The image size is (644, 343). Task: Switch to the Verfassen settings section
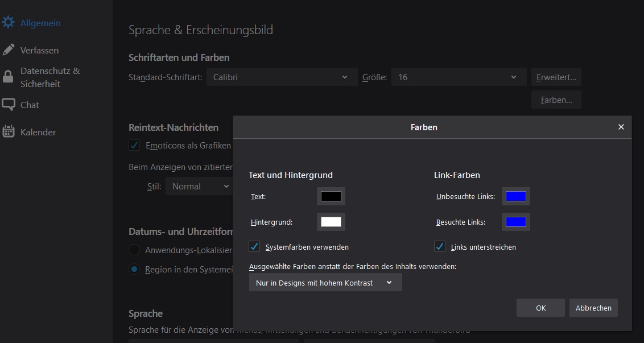(x=39, y=50)
